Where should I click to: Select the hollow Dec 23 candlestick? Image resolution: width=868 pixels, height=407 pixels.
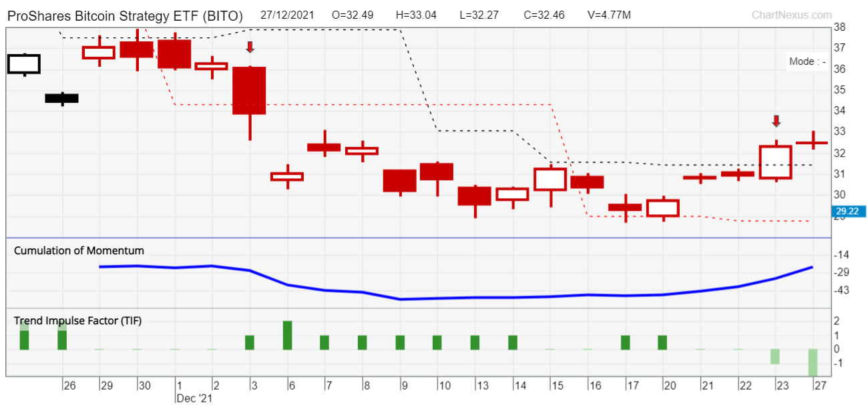coord(776,162)
